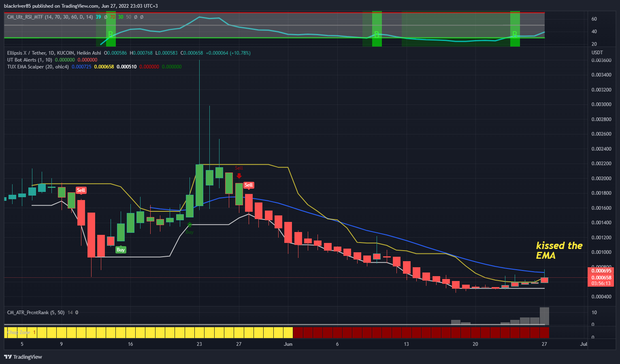Viewport: 620px width, 364px height.
Task: Click the TradingView logo at bottom left
Action: click(x=23, y=357)
